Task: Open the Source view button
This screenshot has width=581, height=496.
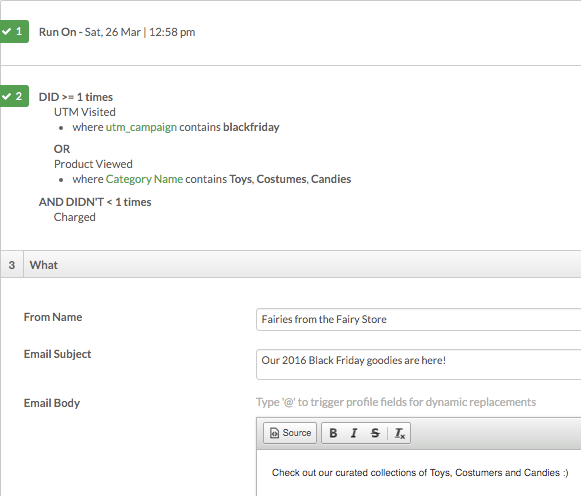Action: [290, 433]
